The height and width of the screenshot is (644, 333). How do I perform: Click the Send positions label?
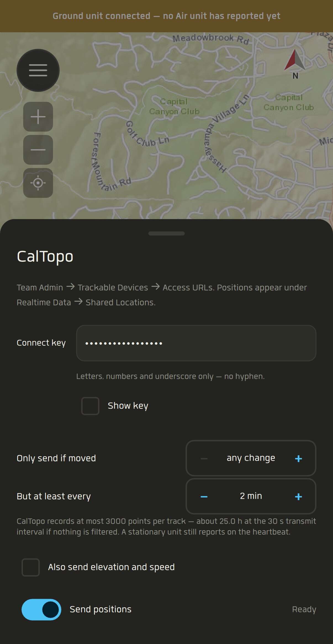tap(101, 609)
